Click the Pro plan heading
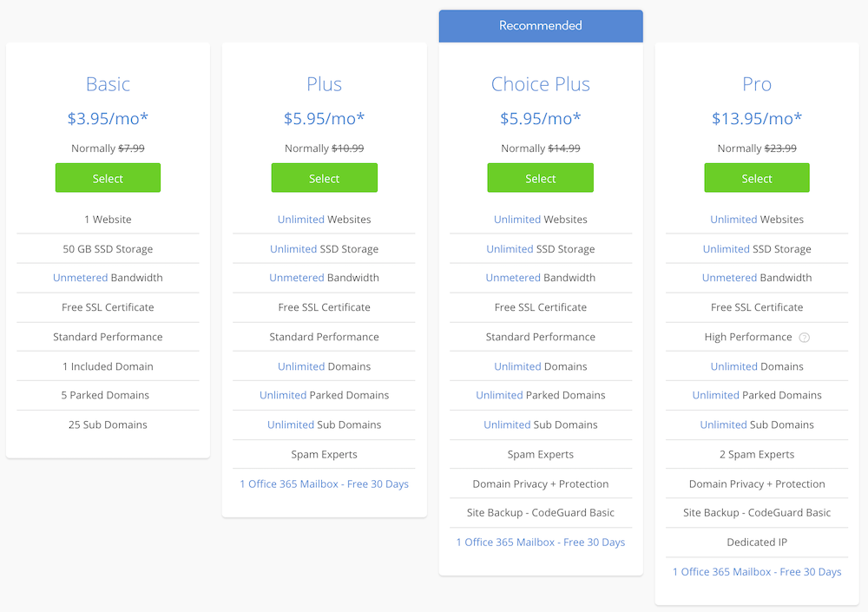 [757, 84]
